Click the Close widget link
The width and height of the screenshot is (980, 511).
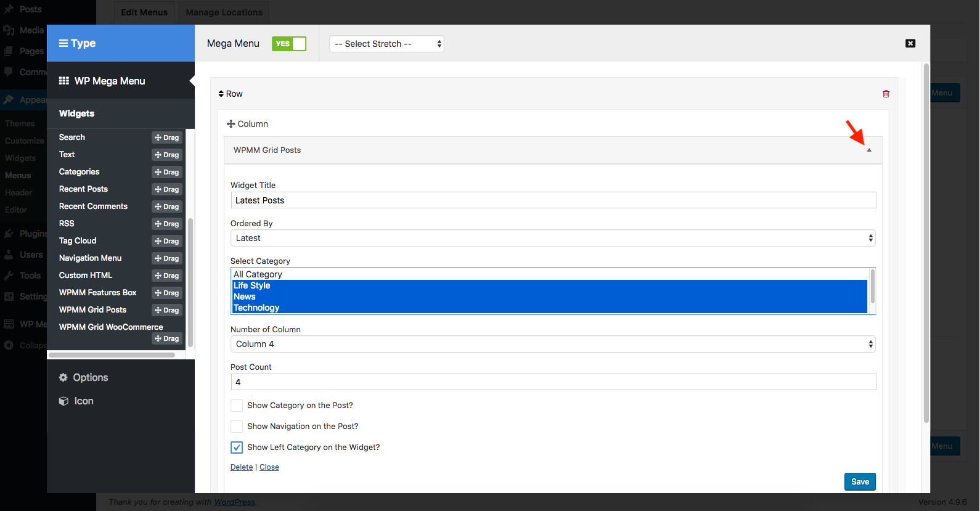click(269, 467)
